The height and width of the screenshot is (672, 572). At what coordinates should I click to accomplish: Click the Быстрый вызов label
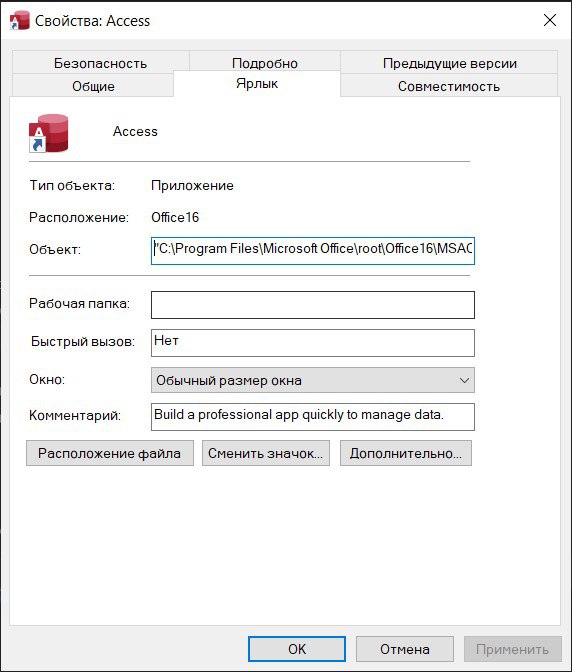click(83, 342)
